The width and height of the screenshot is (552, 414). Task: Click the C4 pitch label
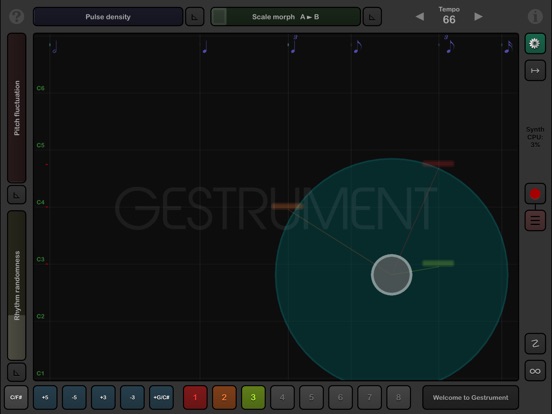(40, 202)
